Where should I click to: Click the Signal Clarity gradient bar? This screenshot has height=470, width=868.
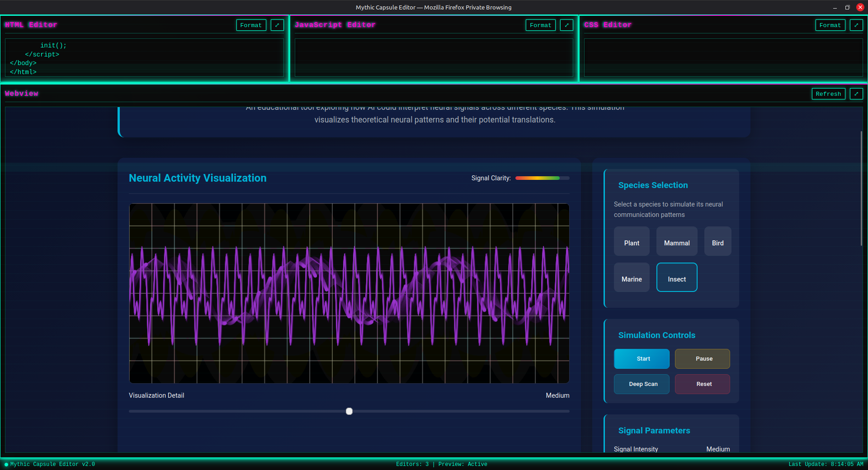coord(542,178)
